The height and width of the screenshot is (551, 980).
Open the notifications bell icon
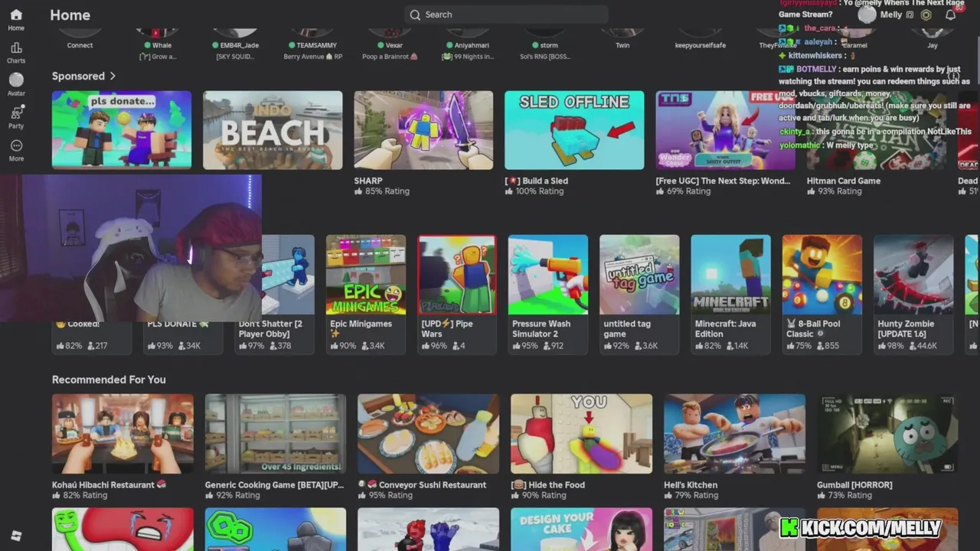[x=950, y=15]
